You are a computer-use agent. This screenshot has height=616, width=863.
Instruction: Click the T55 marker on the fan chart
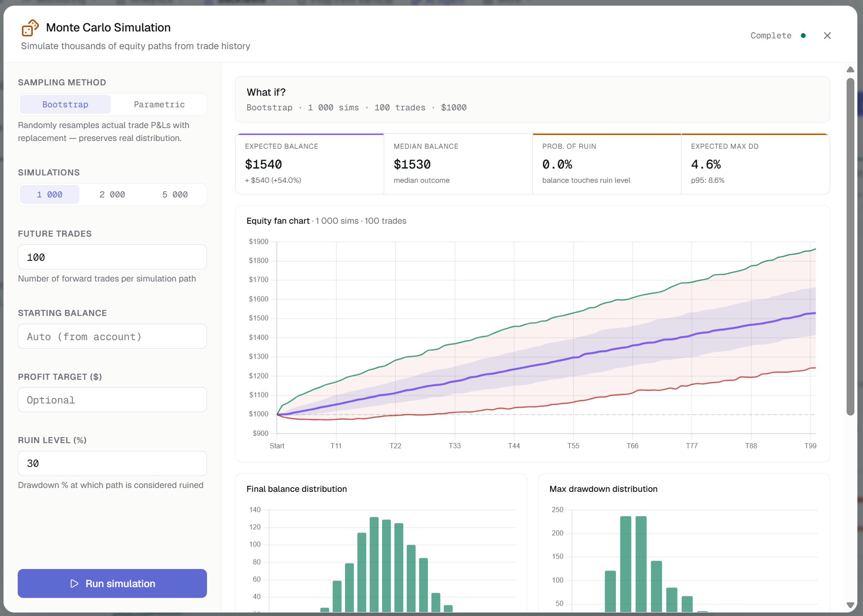tap(573, 446)
